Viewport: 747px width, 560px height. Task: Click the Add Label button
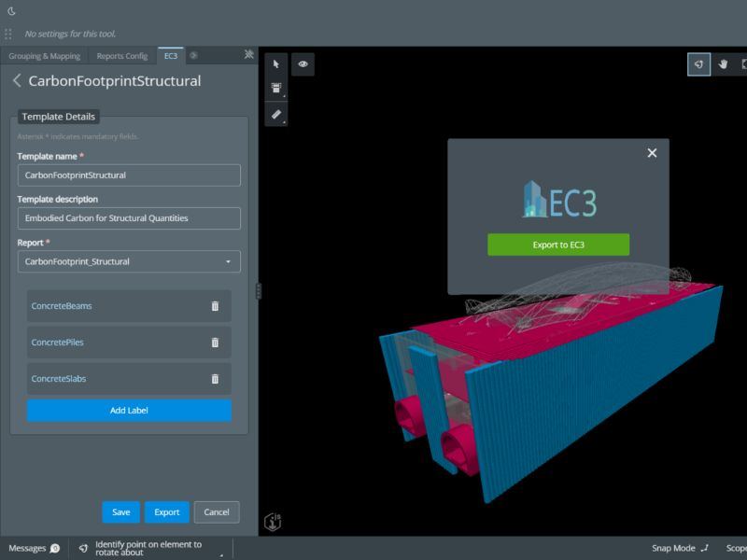[x=129, y=411]
